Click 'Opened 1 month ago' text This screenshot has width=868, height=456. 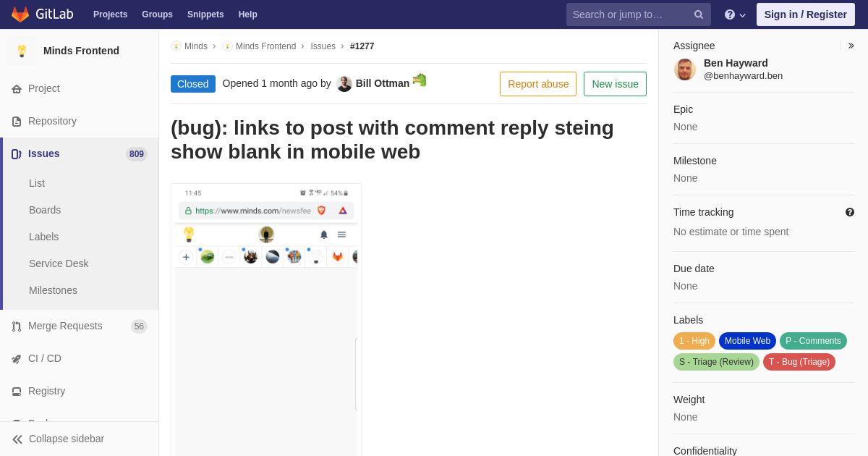[x=270, y=83]
